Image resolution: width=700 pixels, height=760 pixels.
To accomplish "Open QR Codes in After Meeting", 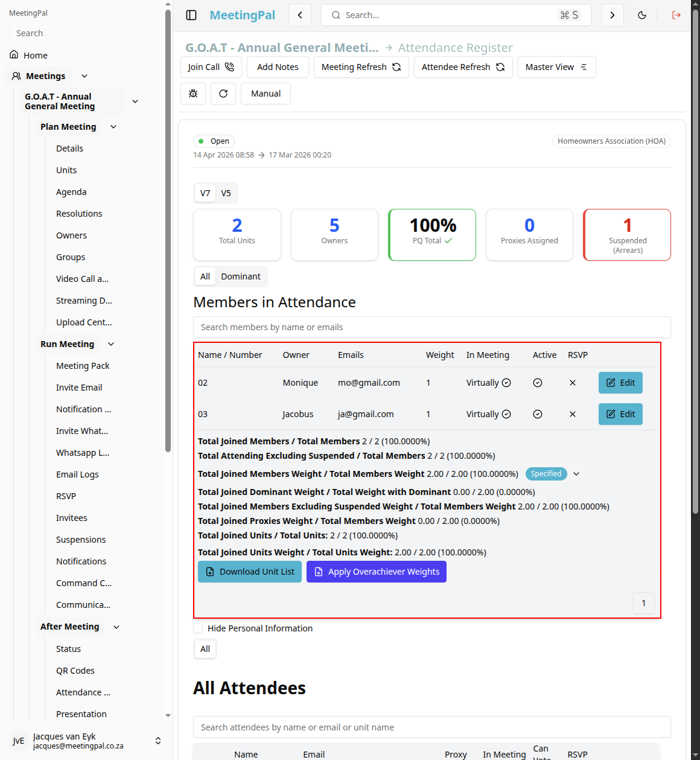I will 75,671.
